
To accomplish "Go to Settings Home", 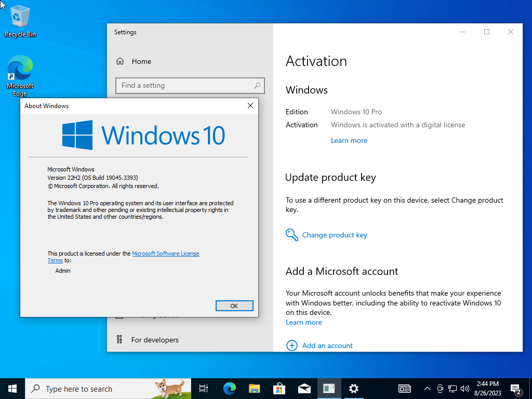I will (x=134, y=61).
